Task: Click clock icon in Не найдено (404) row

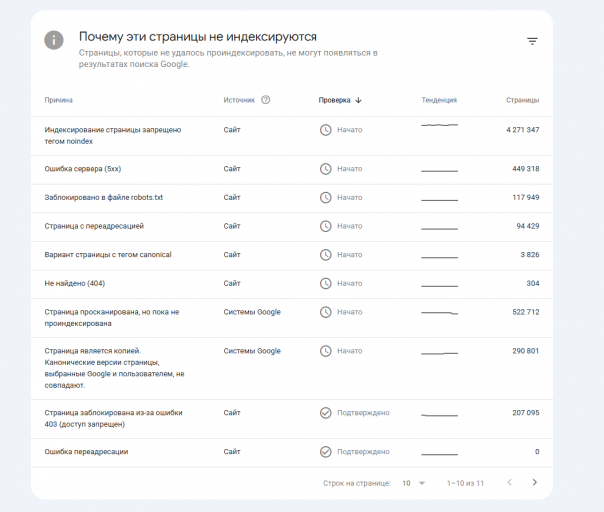Action: (325, 284)
